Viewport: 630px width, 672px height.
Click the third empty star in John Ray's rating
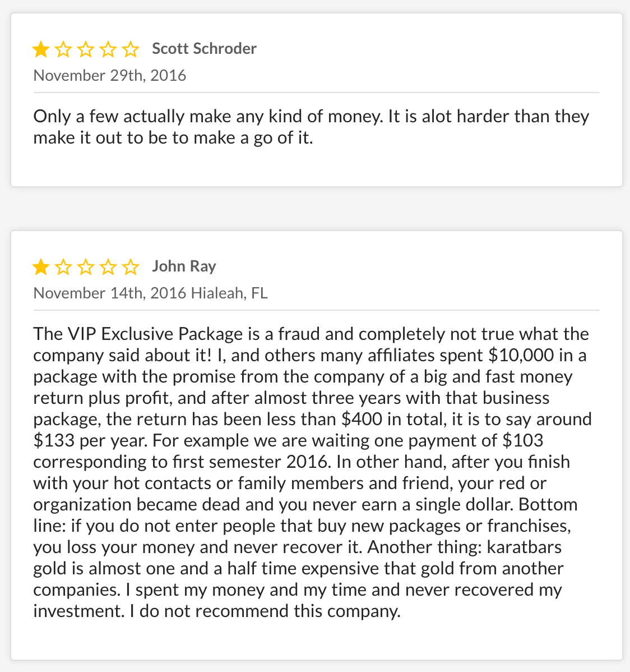click(86, 267)
